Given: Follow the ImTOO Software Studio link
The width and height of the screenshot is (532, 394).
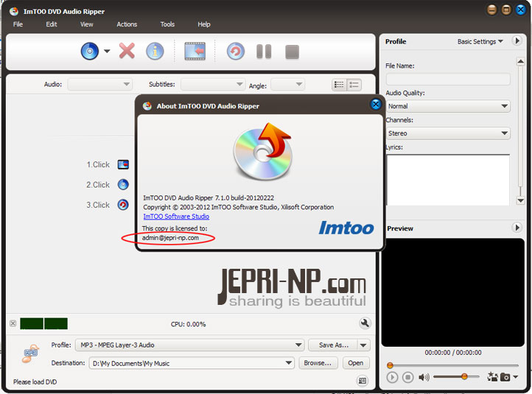Looking at the screenshot, I should (176, 217).
